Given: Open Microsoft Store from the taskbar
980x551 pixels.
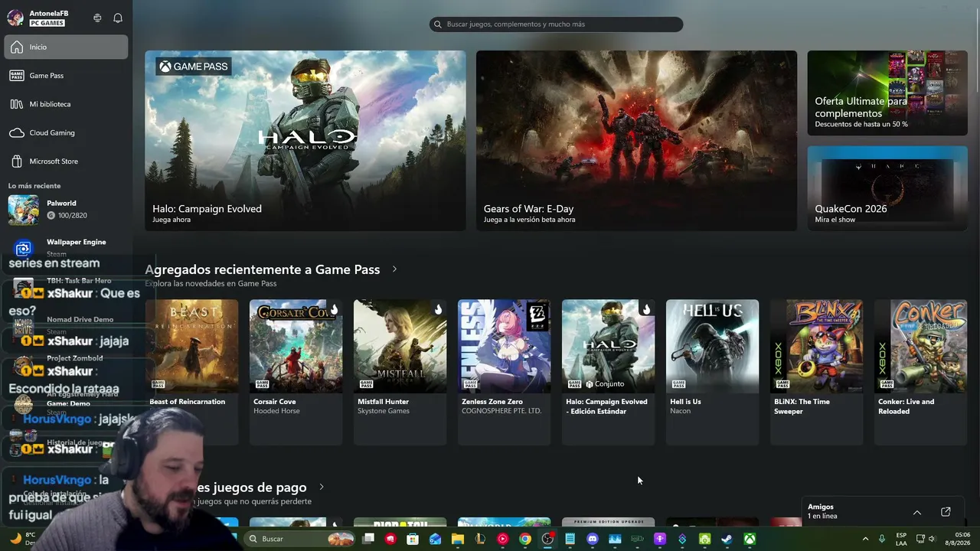Looking at the screenshot, I should coord(413,539).
